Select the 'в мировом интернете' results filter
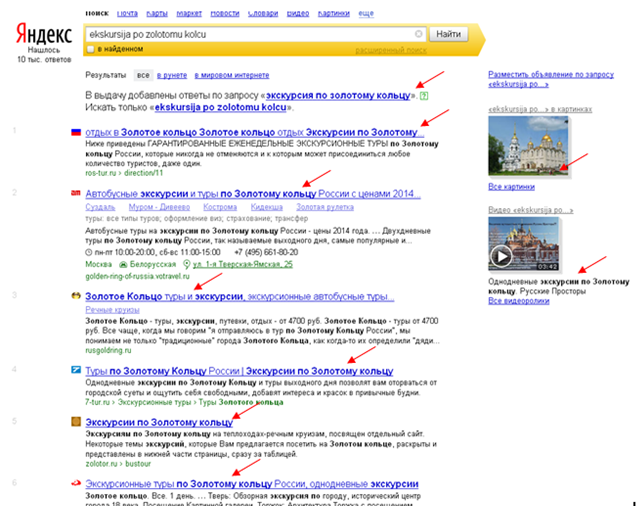This screenshot has height=508, width=639. [x=232, y=75]
